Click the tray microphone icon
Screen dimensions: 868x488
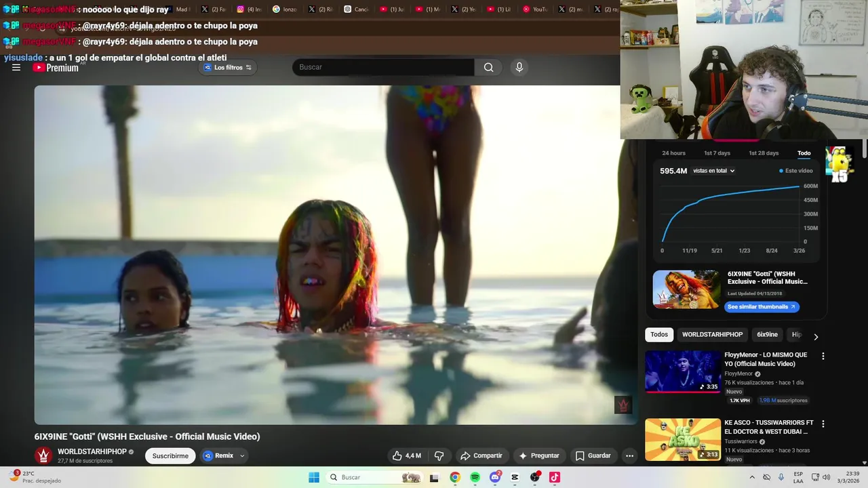click(781, 477)
